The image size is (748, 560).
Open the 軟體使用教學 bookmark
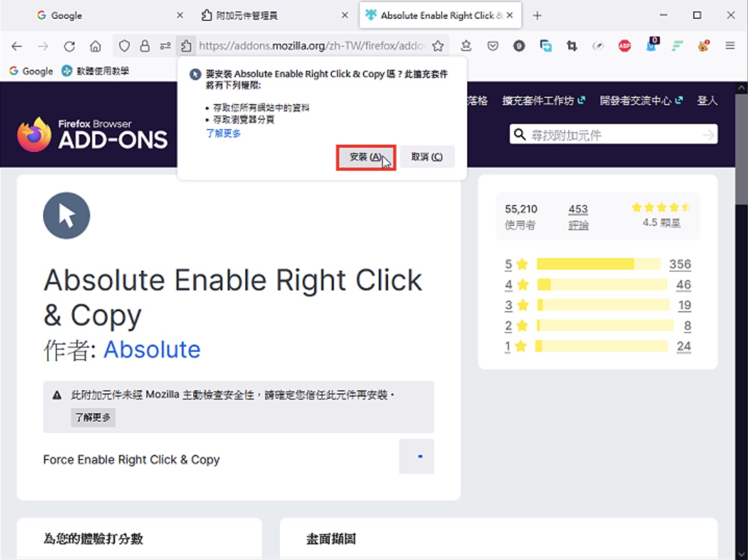click(95, 71)
